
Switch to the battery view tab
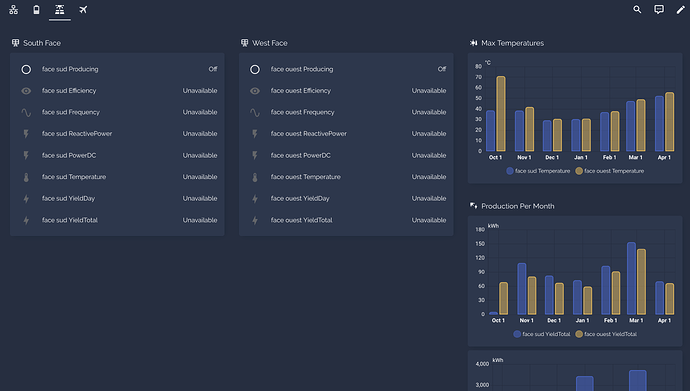click(37, 10)
